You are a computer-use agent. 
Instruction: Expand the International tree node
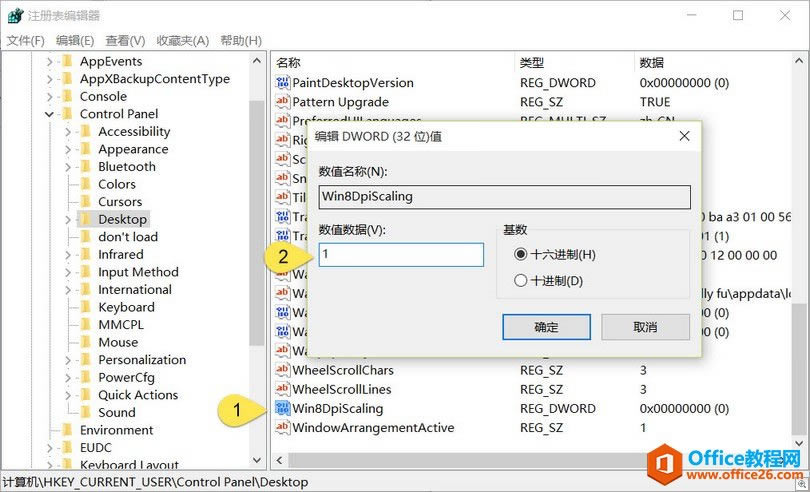(68, 290)
